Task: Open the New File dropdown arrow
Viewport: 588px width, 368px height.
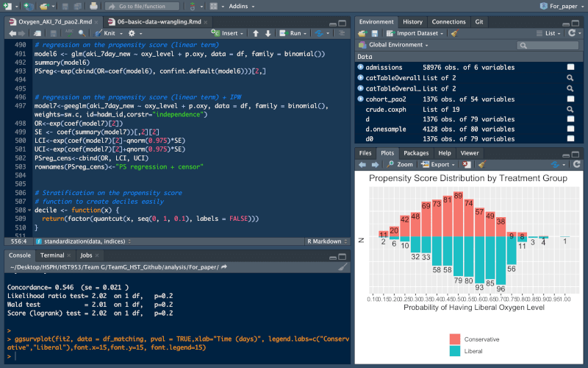Action: (x=16, y=7)
